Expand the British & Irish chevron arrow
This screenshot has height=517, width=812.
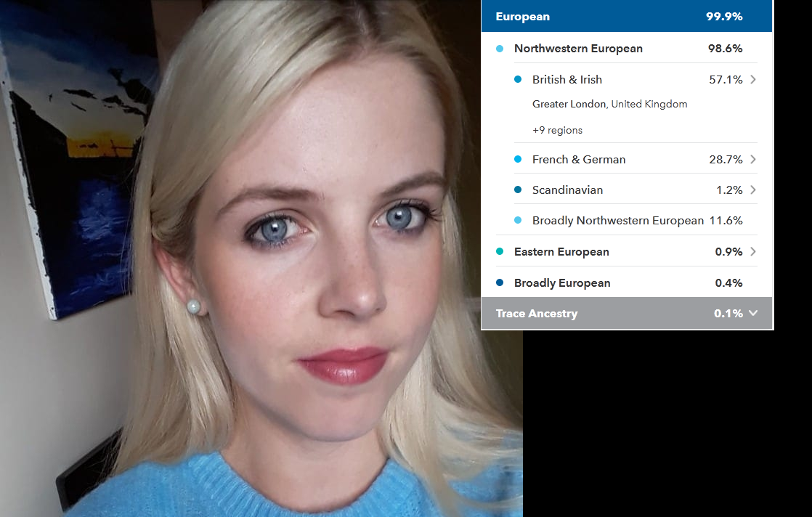click(x=752, y=80)
